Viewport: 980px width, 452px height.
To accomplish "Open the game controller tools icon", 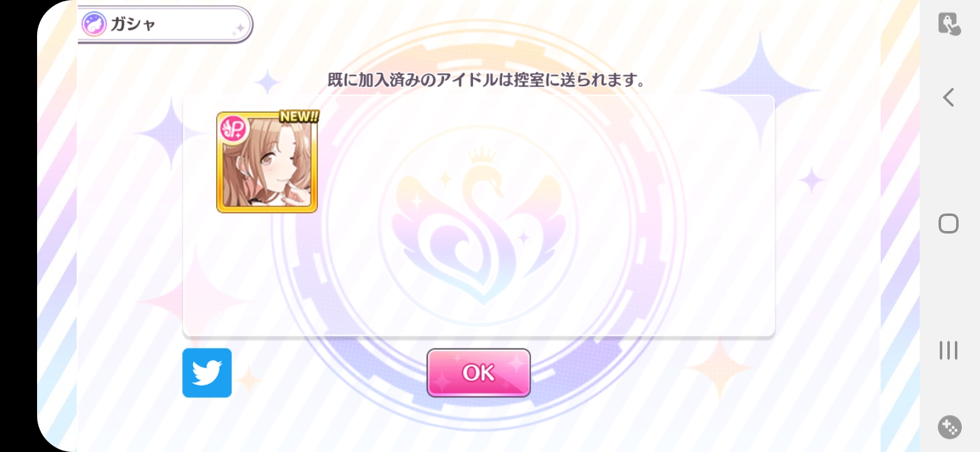I will click(x=949, y=427).
